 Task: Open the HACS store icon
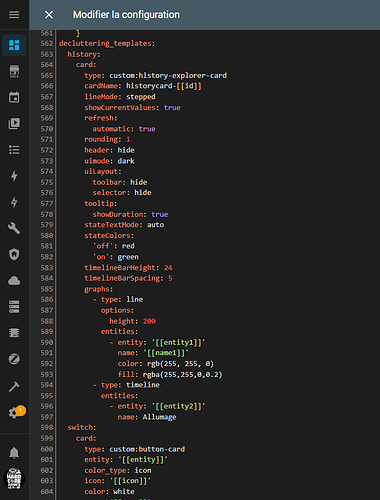pyautogui.click(x=14, y=71)
